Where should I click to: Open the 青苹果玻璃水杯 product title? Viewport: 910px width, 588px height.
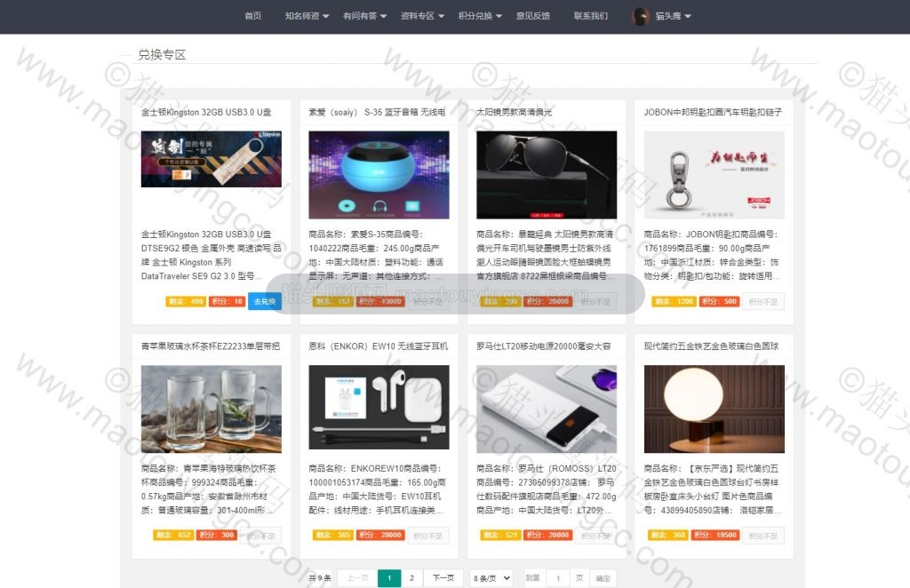click(x=211, y=346)
